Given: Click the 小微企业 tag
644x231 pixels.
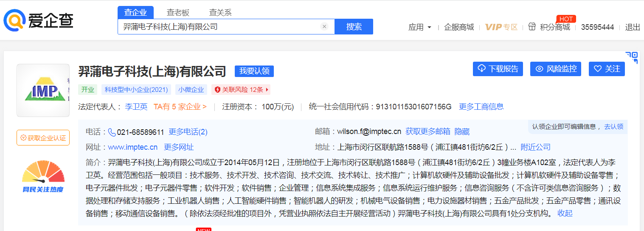Looking at the screenshot, I should pos(191,90).
